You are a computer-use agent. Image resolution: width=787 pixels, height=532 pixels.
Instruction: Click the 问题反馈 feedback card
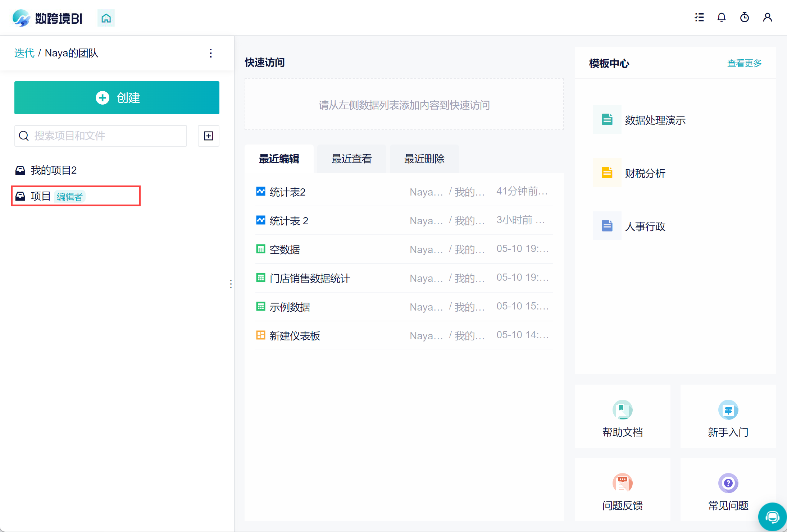point(622,490)
